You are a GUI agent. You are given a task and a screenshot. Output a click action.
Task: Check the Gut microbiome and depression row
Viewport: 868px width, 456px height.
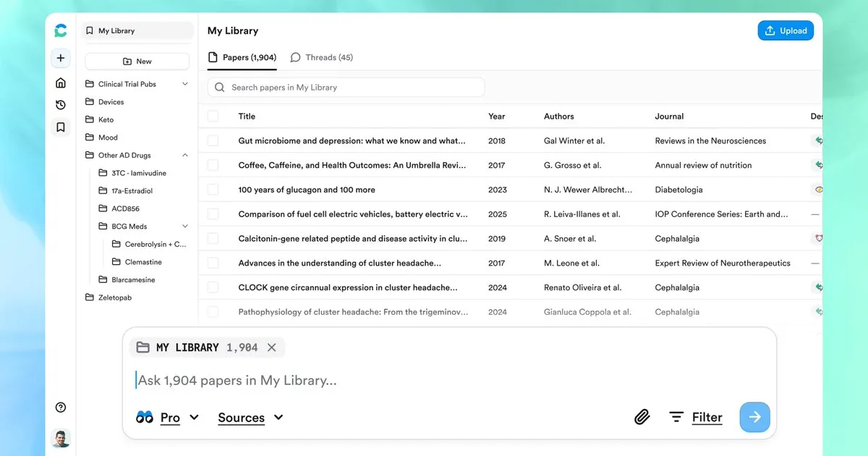click(213, 140)
